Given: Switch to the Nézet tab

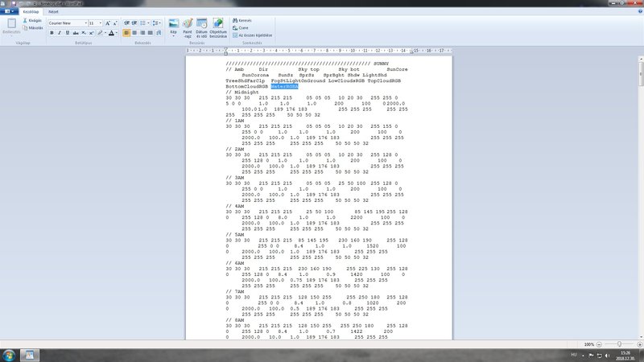Looking at the screenshot, I should [x=53, y=11].
